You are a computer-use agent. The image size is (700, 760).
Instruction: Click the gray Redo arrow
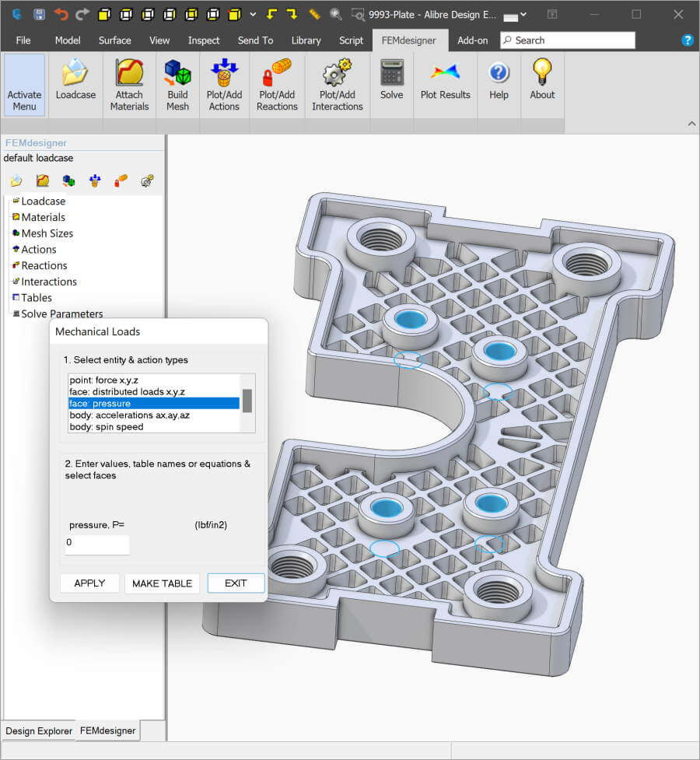[82, 14]
